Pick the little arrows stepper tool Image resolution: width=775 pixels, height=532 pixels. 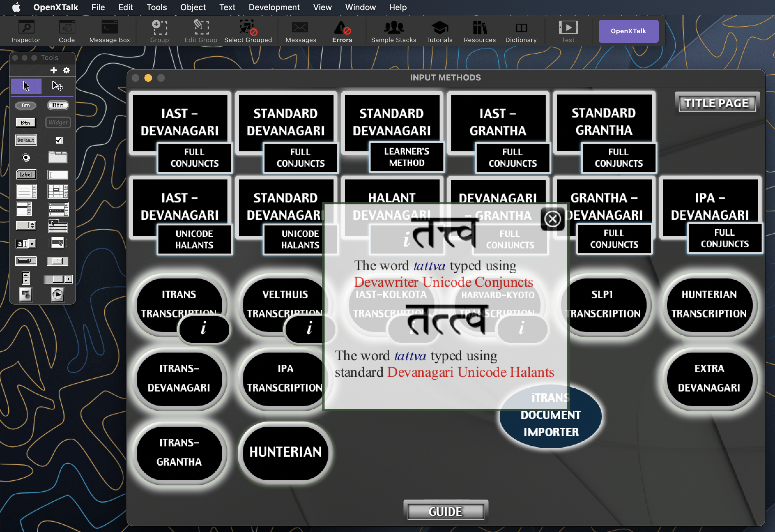[26, 278]
